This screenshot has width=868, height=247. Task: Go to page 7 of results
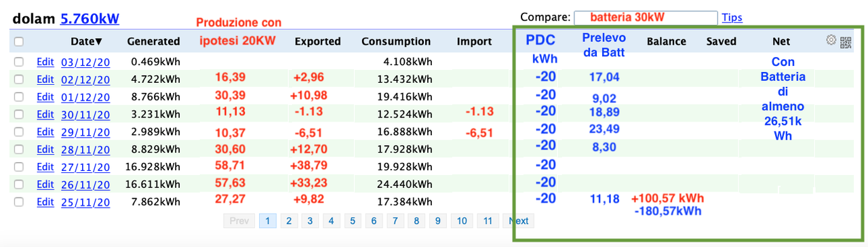(x=395, y=221)
